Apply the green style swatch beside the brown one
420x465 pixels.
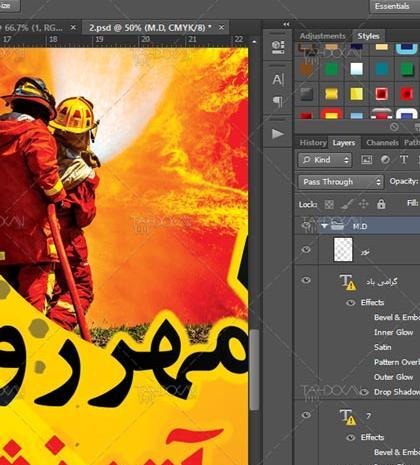click(331, 70)
